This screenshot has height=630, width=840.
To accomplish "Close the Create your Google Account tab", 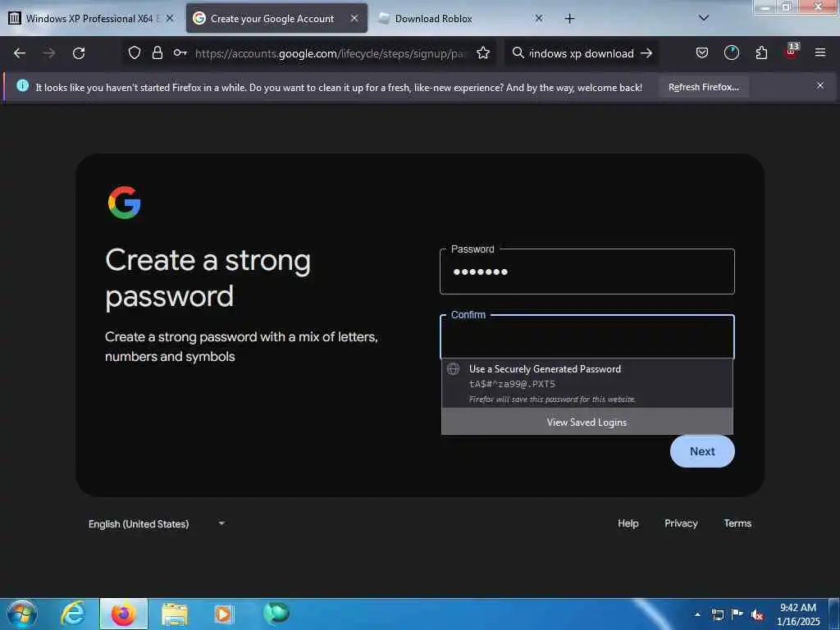I will point(354,19).
